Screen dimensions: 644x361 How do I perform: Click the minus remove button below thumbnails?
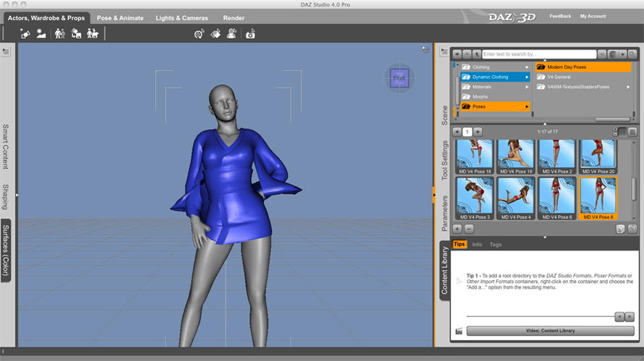(x=469, y=229)
